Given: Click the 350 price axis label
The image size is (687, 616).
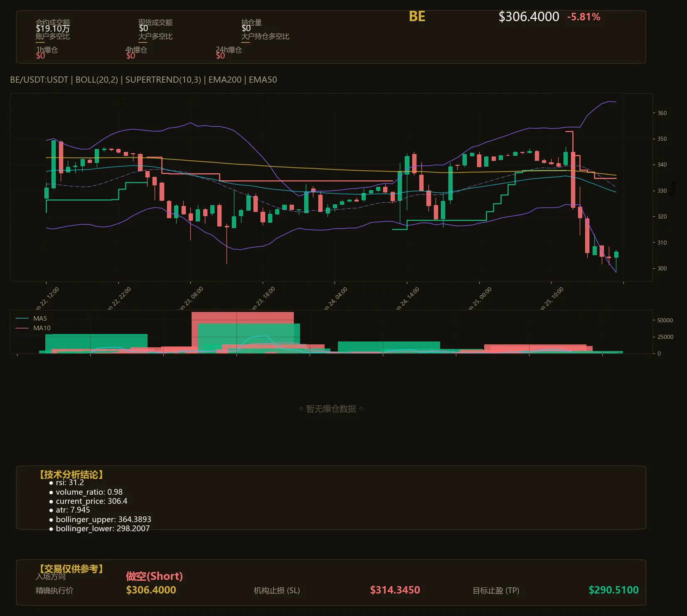Looking at the screenshot, I should click(662, 139).
